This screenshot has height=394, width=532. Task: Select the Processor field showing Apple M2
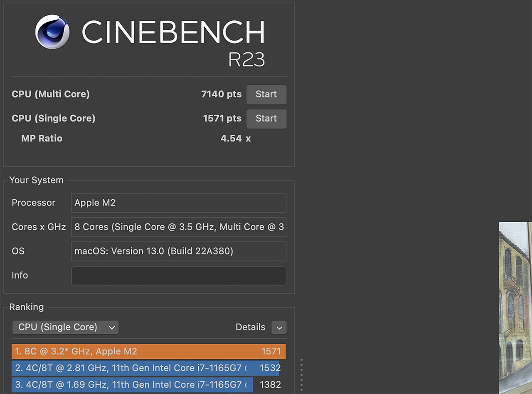click(179, 203)
